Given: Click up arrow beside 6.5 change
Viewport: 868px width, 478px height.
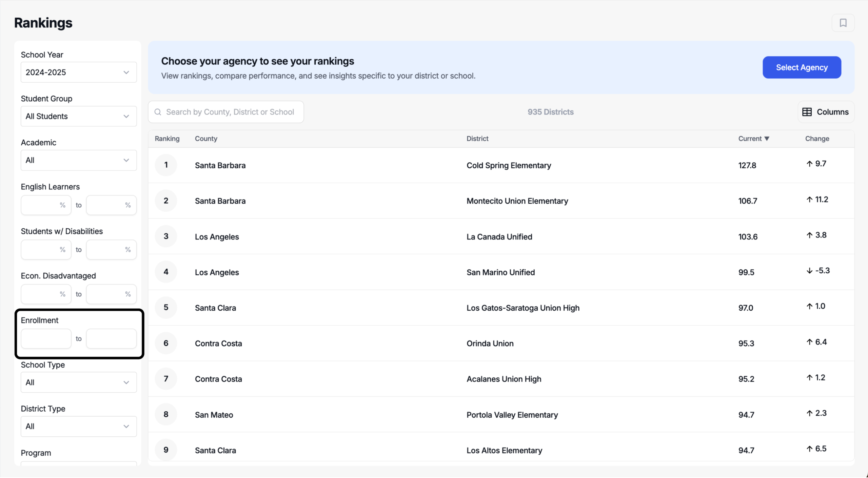Looking at the screenshot, I should (x=809, y=449).
